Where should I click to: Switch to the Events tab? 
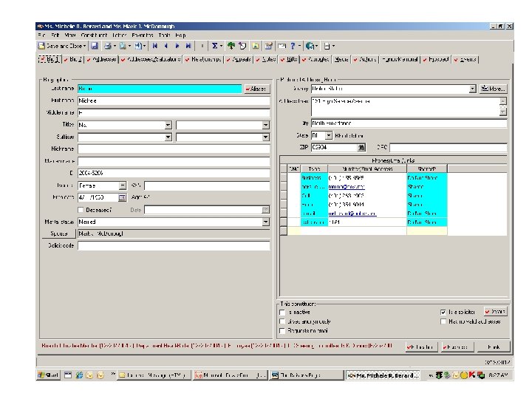pyautogui.click(x=465, y=59)
